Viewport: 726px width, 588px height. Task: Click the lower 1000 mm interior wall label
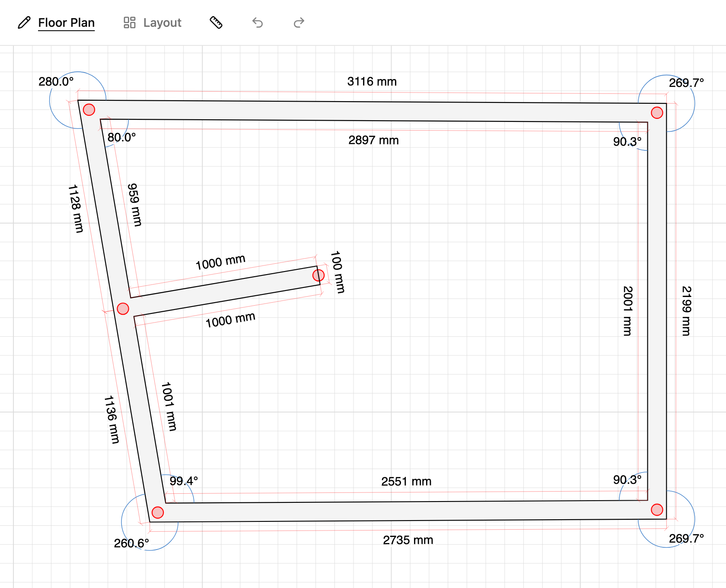[x=230, y=320]
